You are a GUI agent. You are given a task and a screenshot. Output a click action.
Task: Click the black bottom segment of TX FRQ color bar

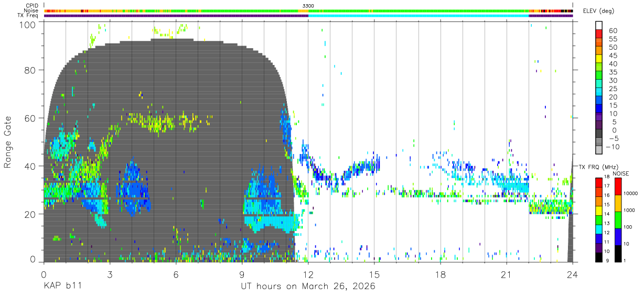(x=598, y=257)
